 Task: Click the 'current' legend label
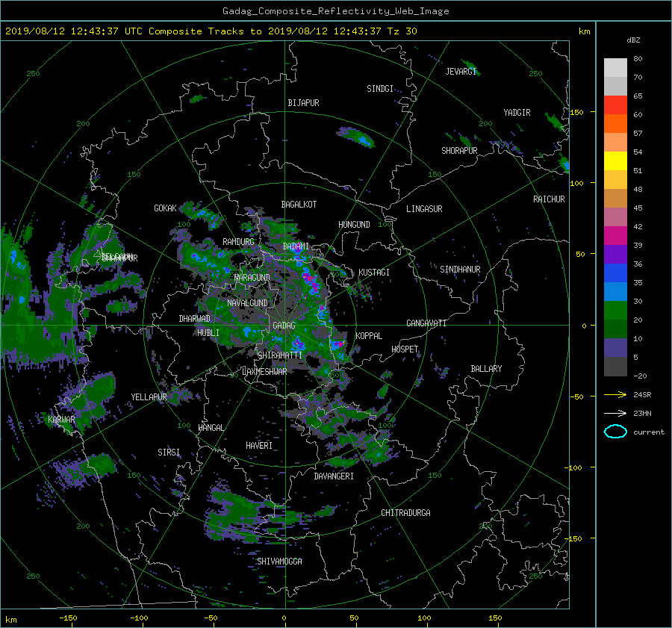pyautogui.click(x=648, y=432)
